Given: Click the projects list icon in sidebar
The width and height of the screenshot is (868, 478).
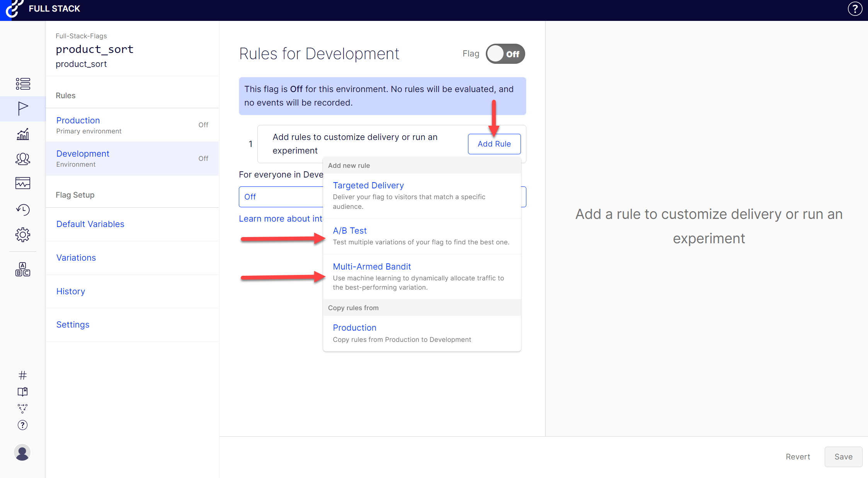Looking at the screenshot, I should pos(23,84).
